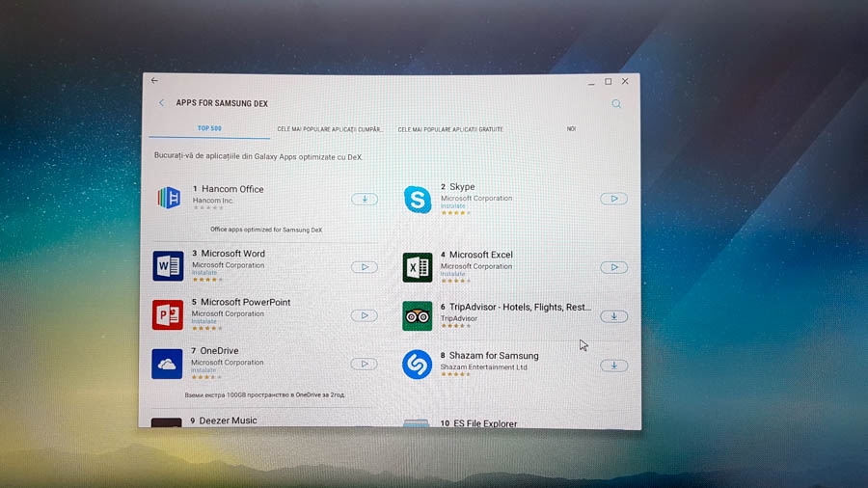Click the Microsoft Word app icon

(x=168, y=266)
